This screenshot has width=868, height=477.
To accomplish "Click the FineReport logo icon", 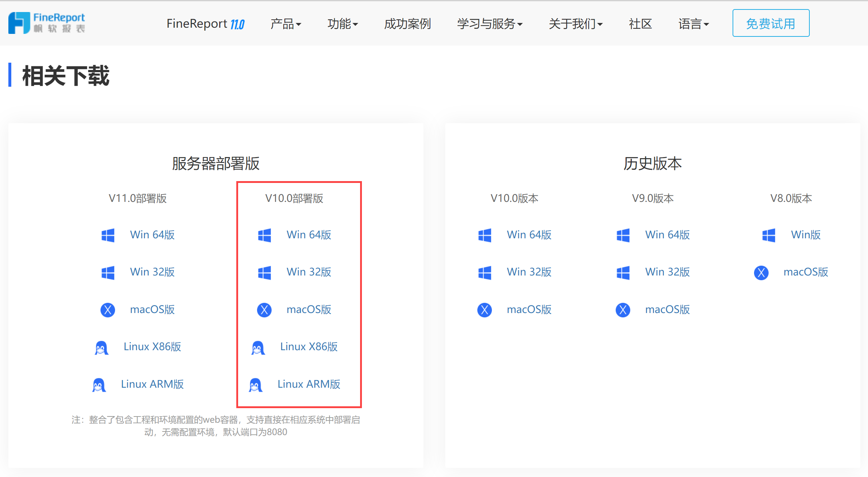I will (x=19, y=23).
